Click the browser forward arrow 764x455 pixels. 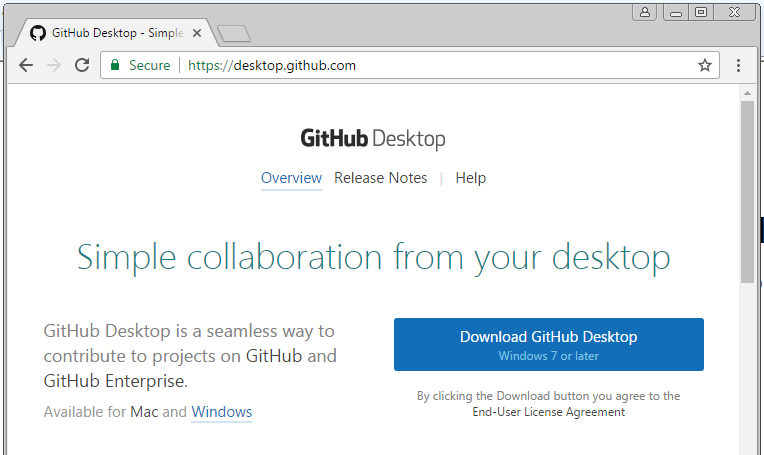(54, 65)
